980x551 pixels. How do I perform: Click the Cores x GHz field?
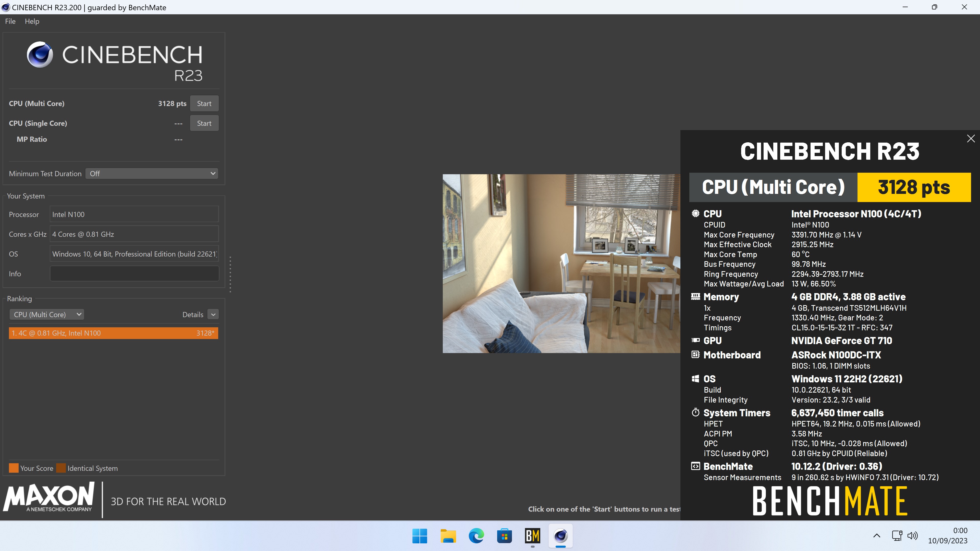pyautogui.click(x=134, y=234)
